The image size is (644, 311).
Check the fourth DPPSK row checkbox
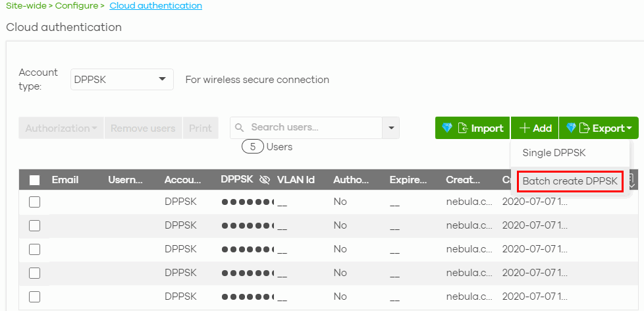click(x=34, y=273)
